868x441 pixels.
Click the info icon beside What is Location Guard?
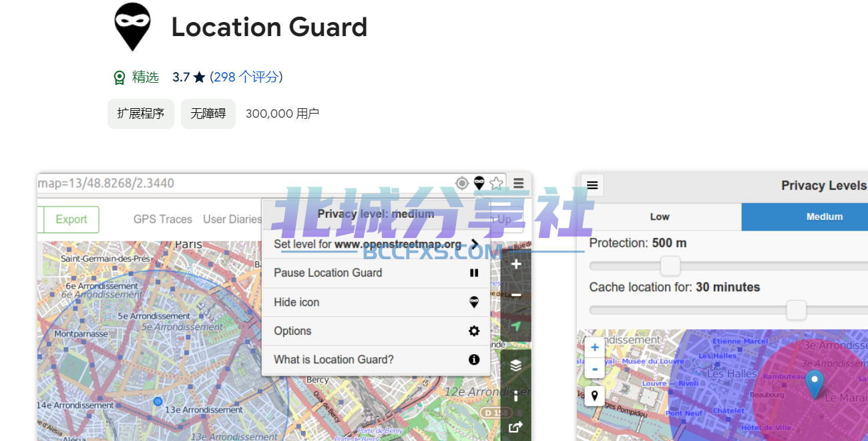tap(474, 359)
